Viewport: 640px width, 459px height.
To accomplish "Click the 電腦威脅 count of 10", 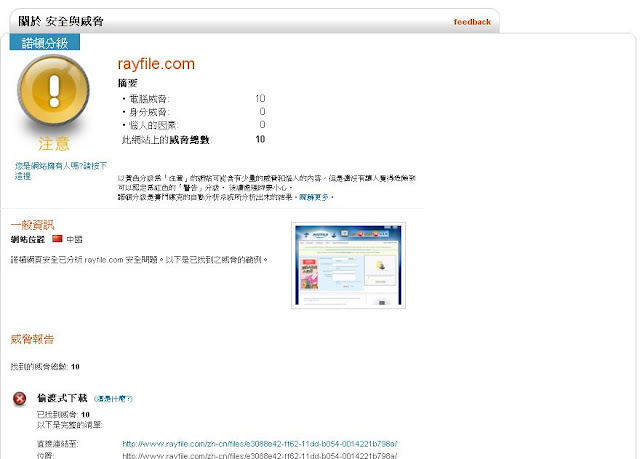I will pos(260,98).
